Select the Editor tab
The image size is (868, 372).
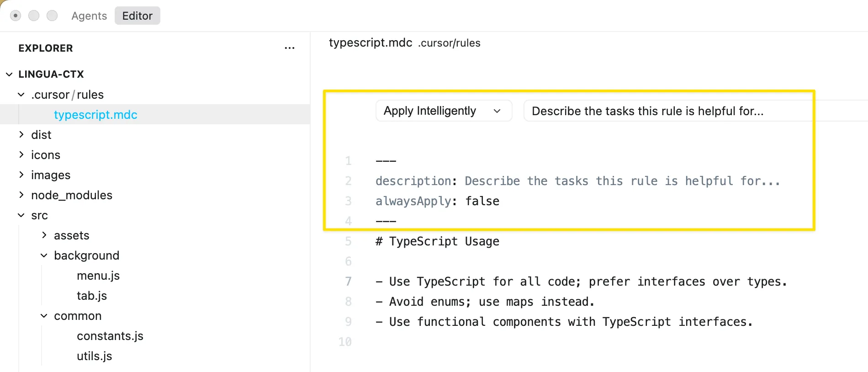click(137, 16)
